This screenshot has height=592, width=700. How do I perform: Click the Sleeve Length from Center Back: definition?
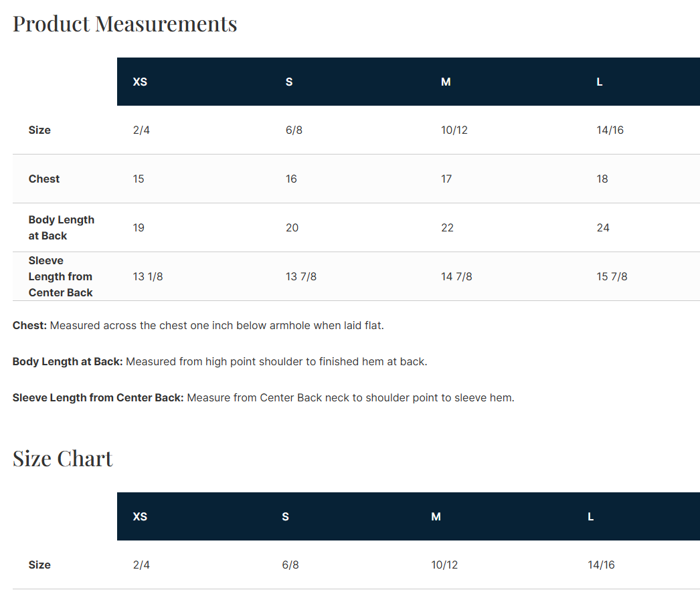[x=98, y=398]
